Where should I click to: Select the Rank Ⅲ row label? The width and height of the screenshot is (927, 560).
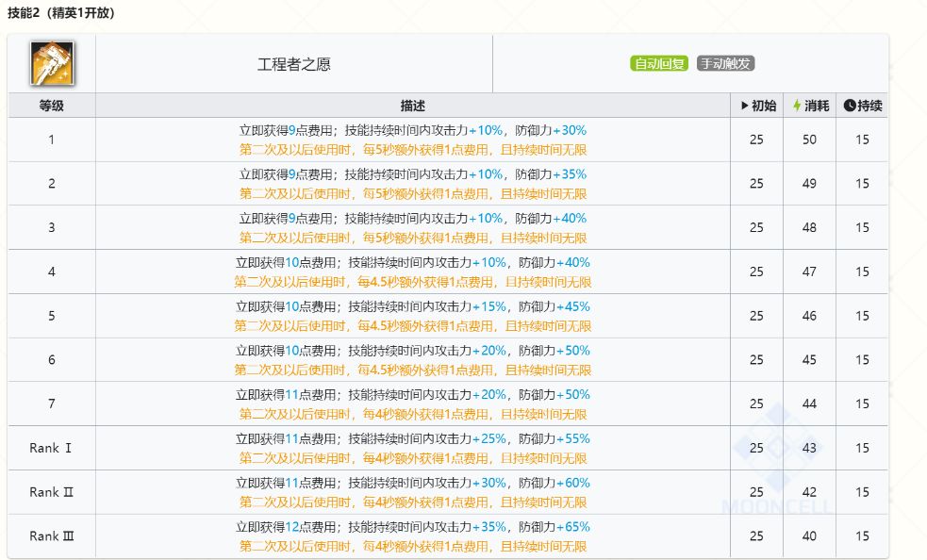coord(52,535)
